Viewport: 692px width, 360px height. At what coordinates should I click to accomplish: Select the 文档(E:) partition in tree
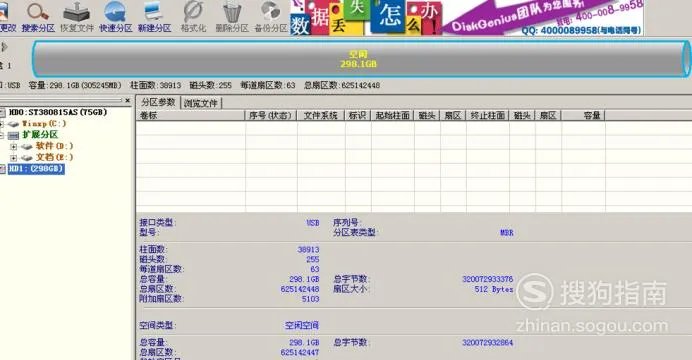coord(54,157)
